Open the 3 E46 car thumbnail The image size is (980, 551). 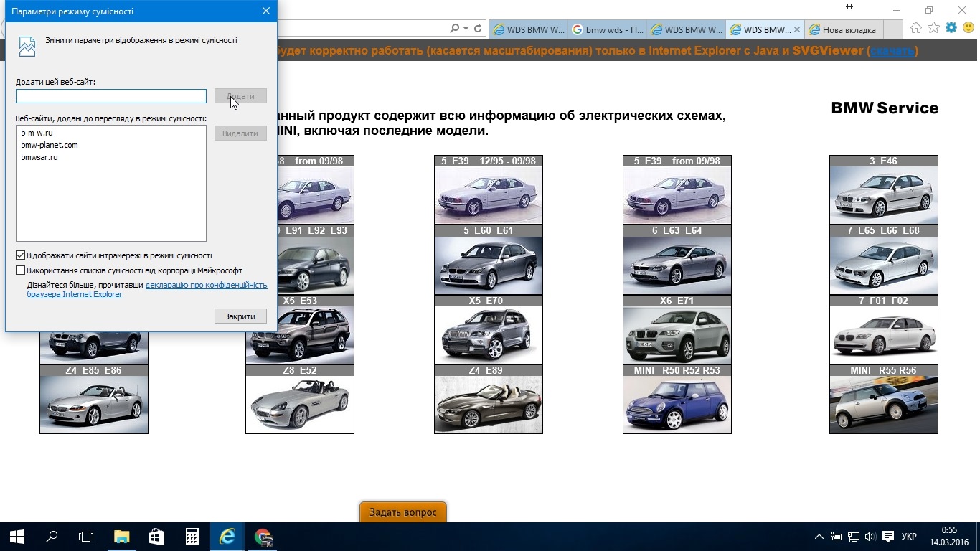pyautogui.click(x=884, y=189)
